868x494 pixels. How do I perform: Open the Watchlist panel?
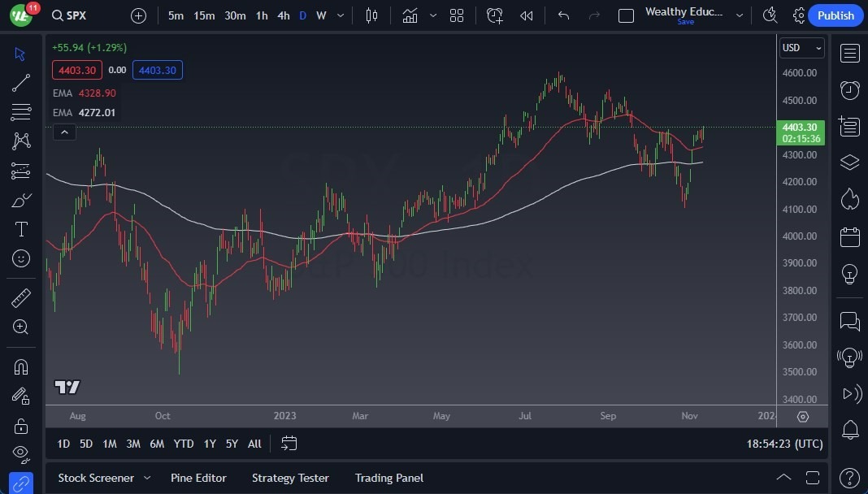pyautogui.click(x=849, y=53)
